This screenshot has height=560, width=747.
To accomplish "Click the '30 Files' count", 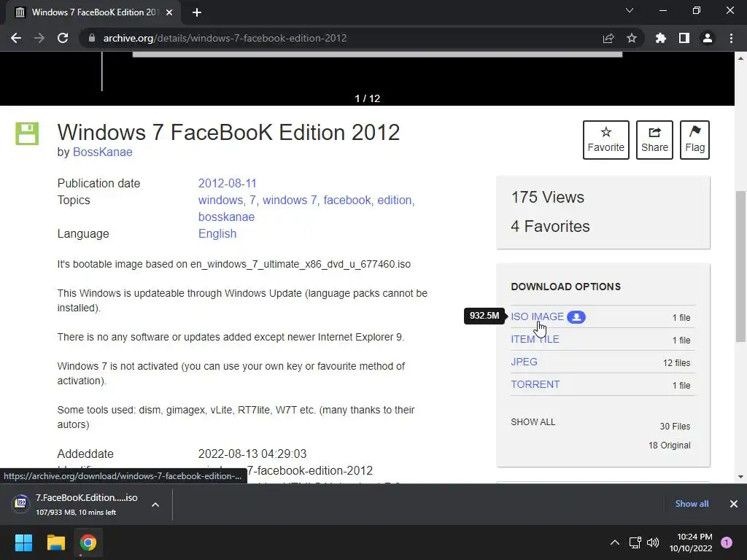I will point(675,426).
